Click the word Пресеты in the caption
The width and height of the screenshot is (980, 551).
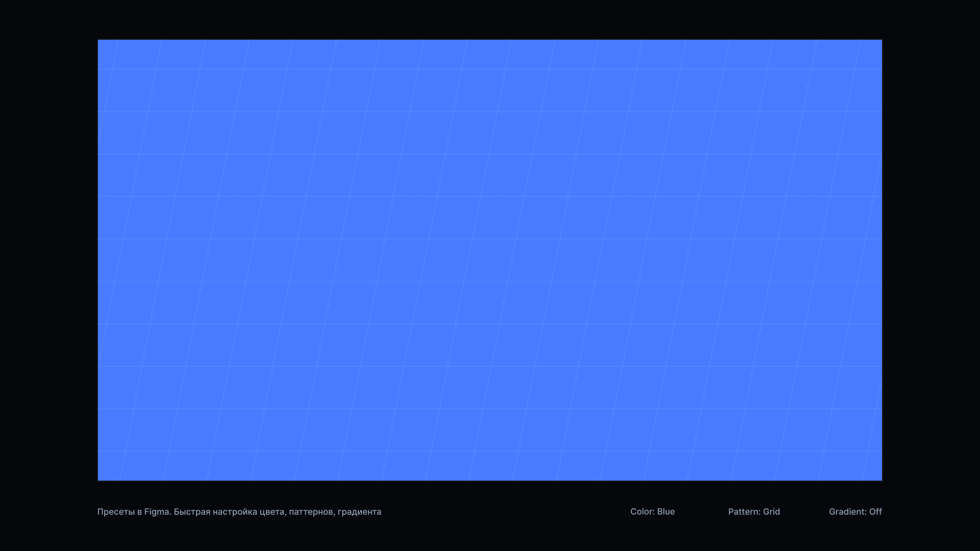[116, 512]
